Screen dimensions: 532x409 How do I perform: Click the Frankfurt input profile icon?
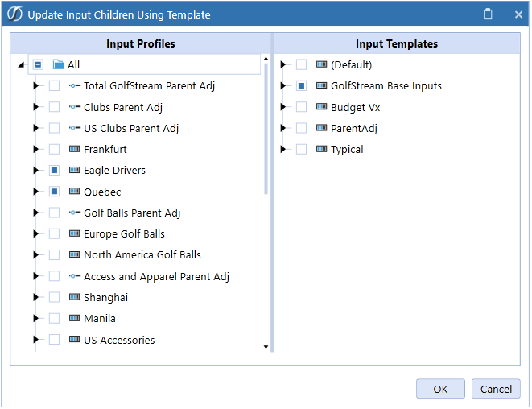74,149
